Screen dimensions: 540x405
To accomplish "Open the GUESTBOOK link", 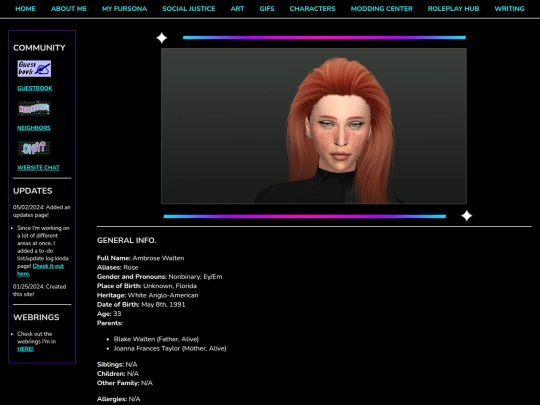I will tap(35, 88).
